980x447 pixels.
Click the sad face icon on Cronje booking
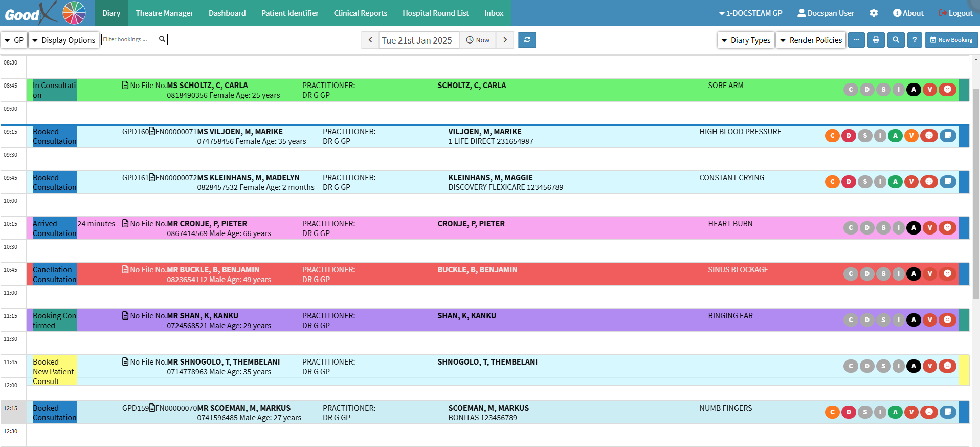[x=947, y=228]
